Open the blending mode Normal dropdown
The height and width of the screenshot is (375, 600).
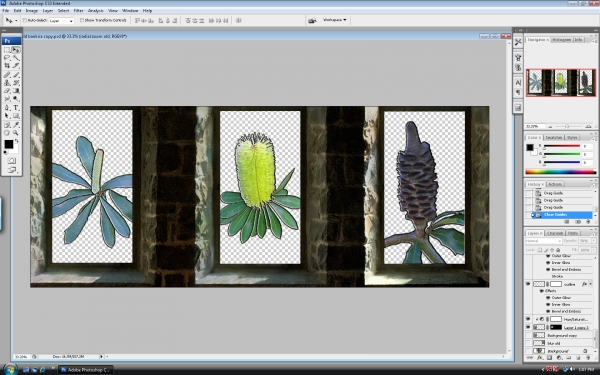543,241
